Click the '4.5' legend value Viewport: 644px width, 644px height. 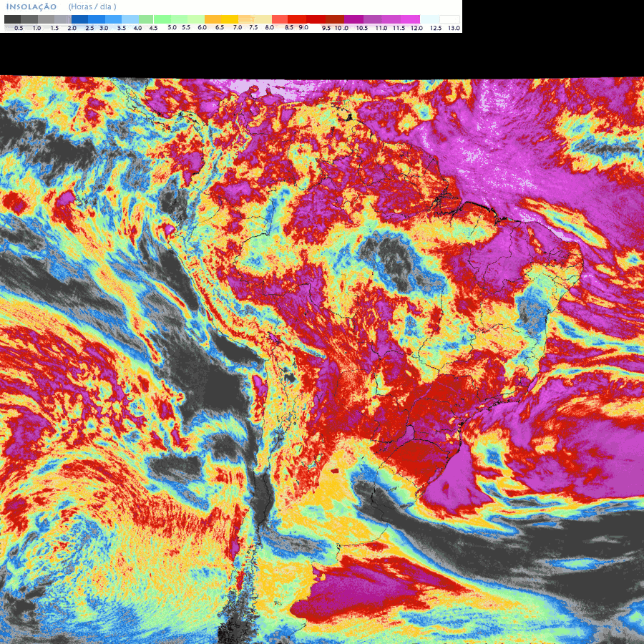pyautogui.click(x=154, y=28)
